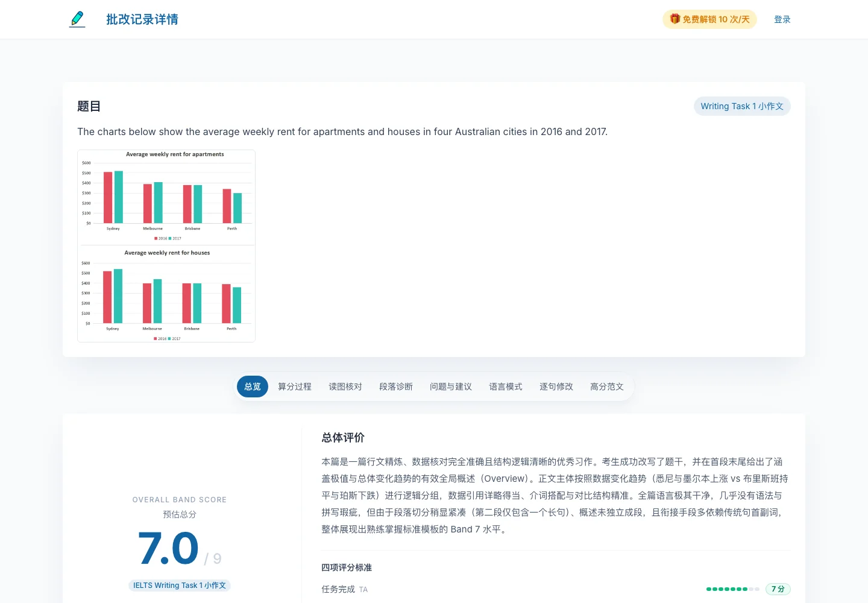
Task: Click the 免费解锁 10 次/天 button
Action: coord(709,19)
